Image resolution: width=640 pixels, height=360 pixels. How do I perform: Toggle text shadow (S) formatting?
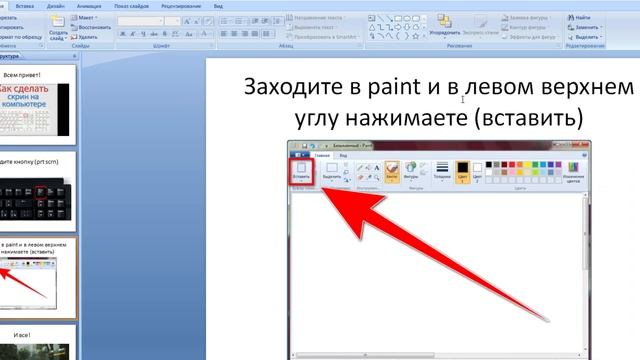(x=164, y=34)
